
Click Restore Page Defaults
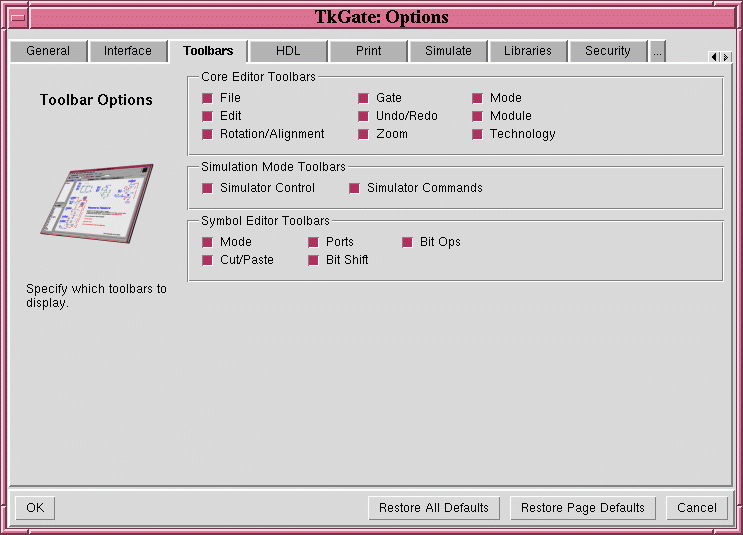tap(583, 508)
